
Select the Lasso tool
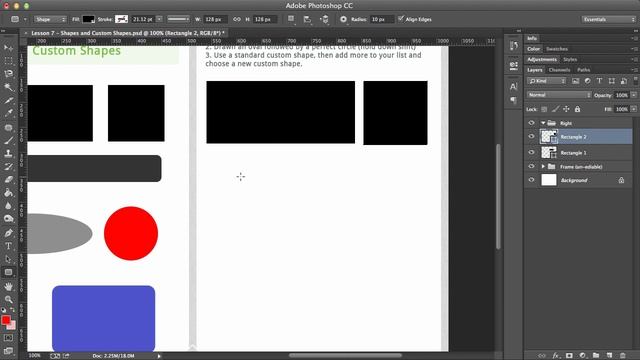8,74
